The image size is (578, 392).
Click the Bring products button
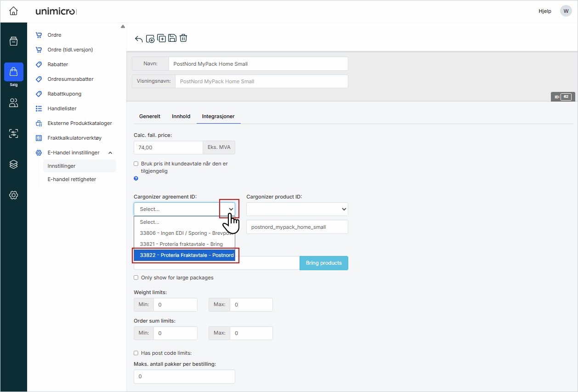(x=323, y=263)
